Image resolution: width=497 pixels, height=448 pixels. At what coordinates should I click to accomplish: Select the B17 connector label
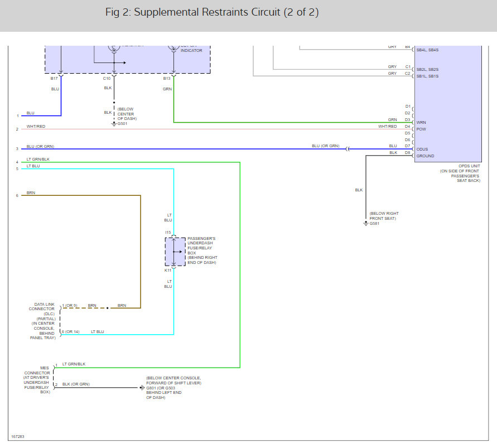(x=54, y=78)
